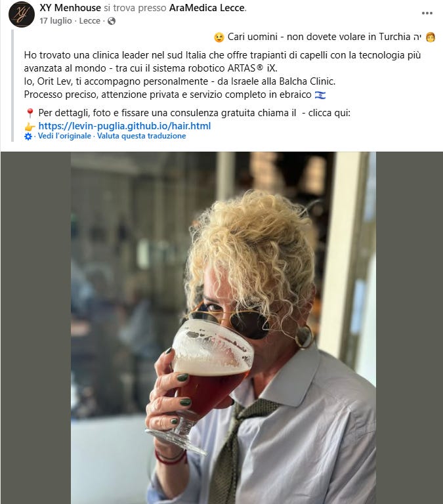This screenshot has width=443, height=504.
Task: Click the Israeli flag emoji
Action: pyautogui.click(x=320, y=95)
